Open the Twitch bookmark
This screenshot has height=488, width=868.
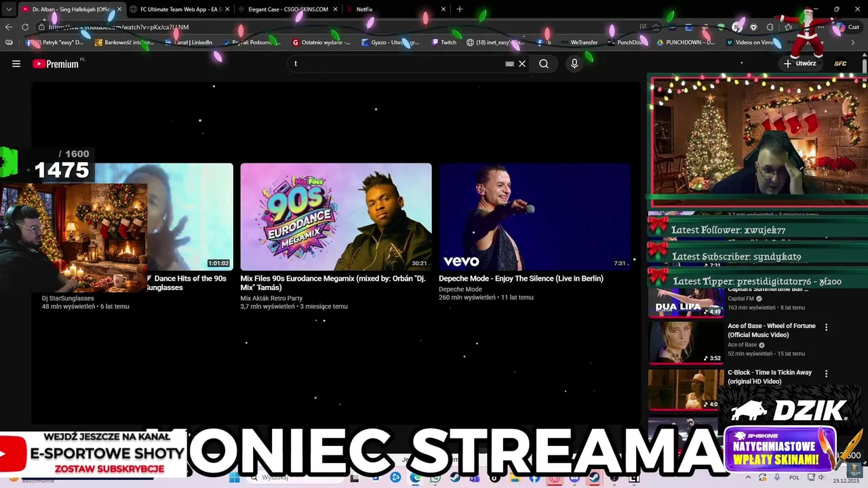coord(444,42)
